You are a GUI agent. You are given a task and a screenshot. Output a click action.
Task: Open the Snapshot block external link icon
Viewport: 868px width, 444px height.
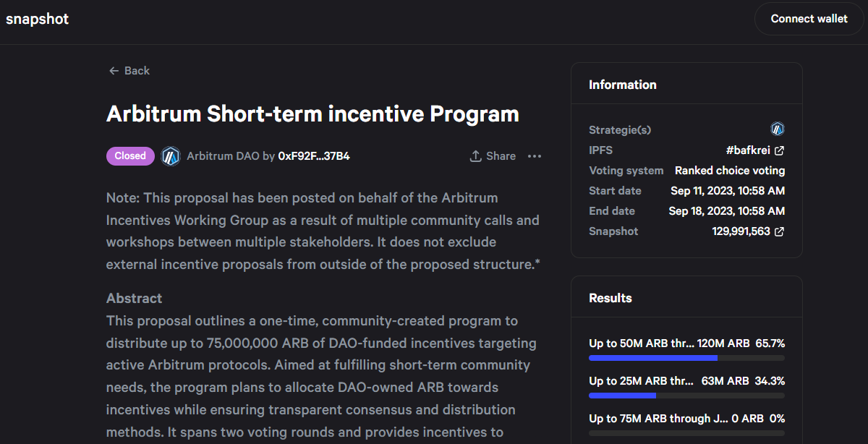[779, 232]
